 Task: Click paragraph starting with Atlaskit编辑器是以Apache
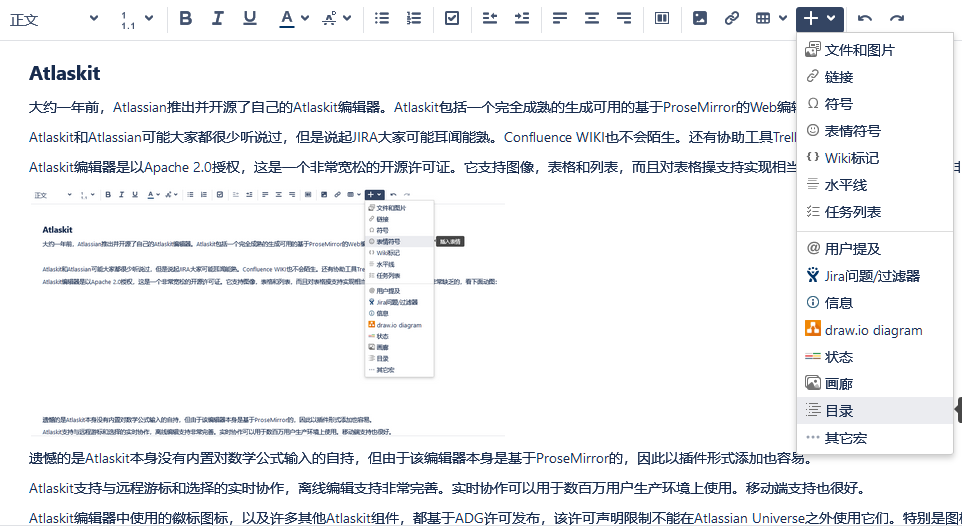pyautogui.click(x=412, y=167)
